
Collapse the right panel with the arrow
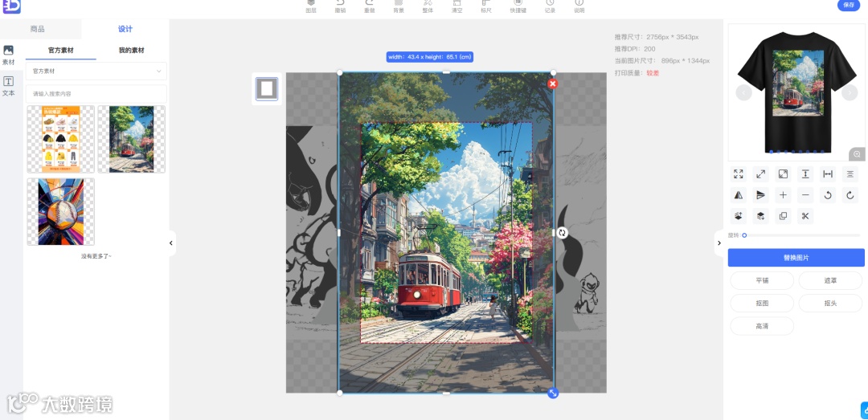pyautogui.click(x=719, y=243)
